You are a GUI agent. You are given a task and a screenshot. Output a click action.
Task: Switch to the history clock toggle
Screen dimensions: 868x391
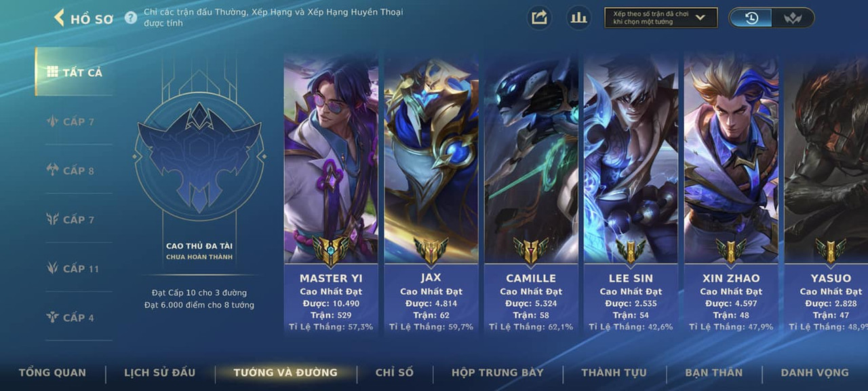(x=751, y=18)
